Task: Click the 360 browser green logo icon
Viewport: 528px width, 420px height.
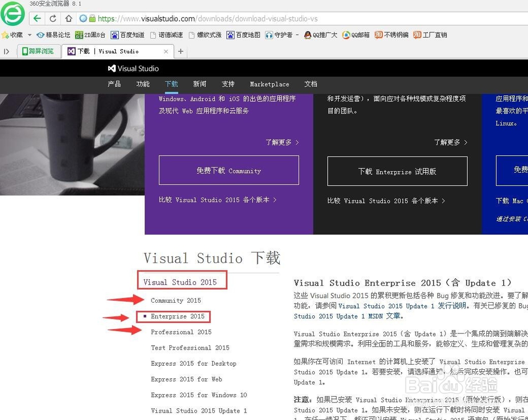Action: [x=12, y=13]
